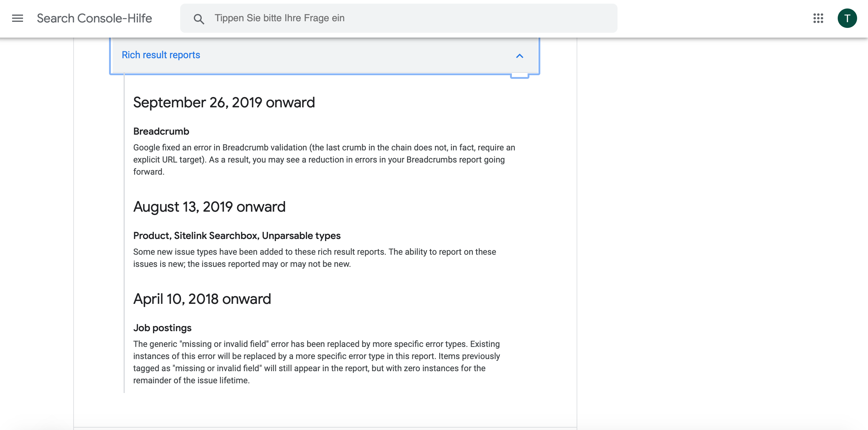Click the 'September 26, 2019 onward' heading
Viewport: 868px width, 430px height.
(224, 102)
